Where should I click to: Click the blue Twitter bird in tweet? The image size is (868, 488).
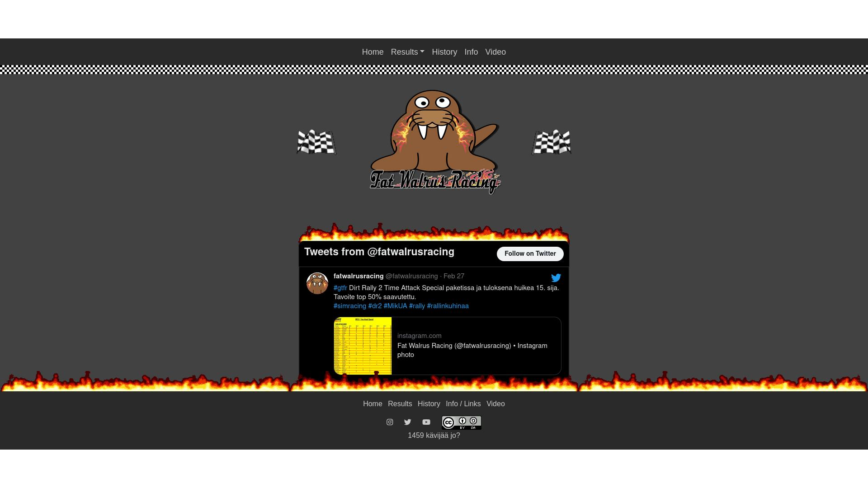[x=556, y=278]
